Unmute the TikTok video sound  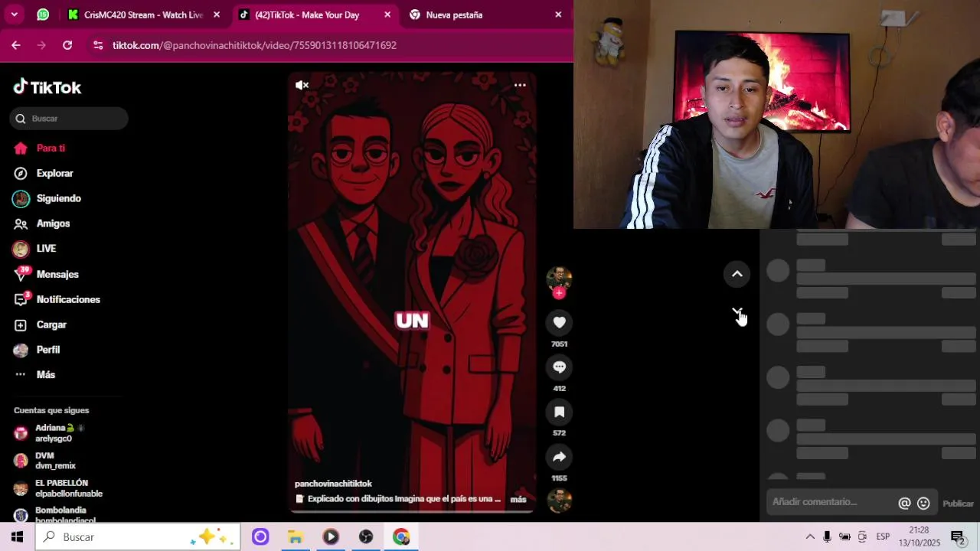pyautogui.click(x=302, y=85)
